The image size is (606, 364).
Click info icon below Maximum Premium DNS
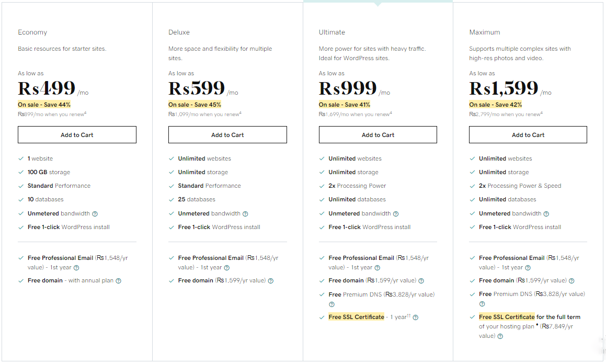coord(482,304)
